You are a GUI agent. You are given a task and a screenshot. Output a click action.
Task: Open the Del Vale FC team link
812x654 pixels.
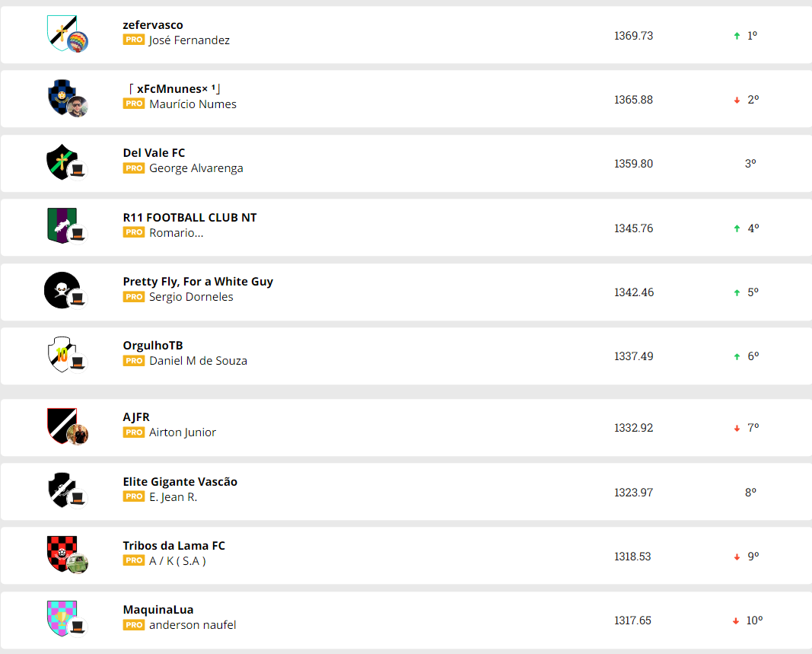(x=154, y=153)
